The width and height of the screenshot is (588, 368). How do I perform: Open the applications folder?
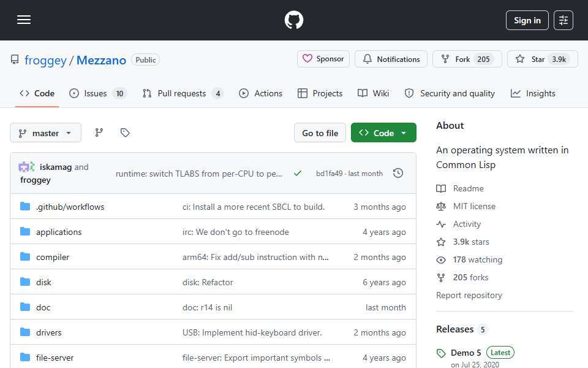click(59, 232)
